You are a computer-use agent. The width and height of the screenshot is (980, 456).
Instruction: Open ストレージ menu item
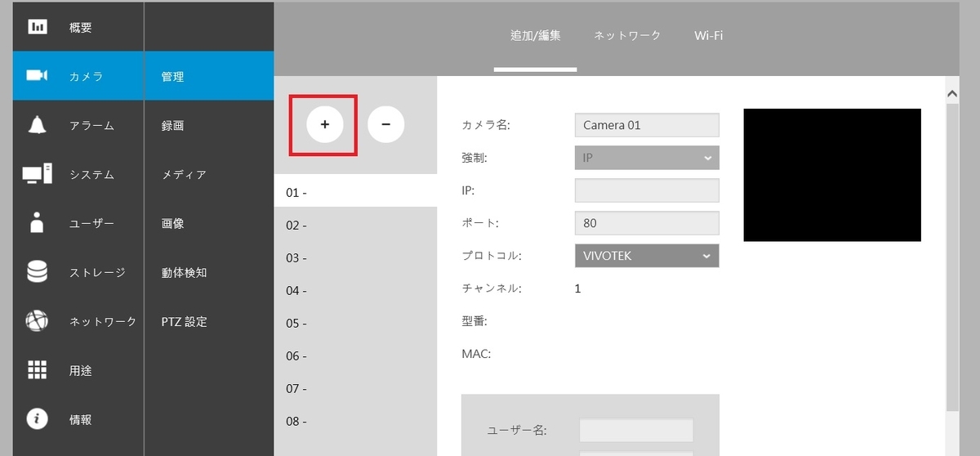97,273
